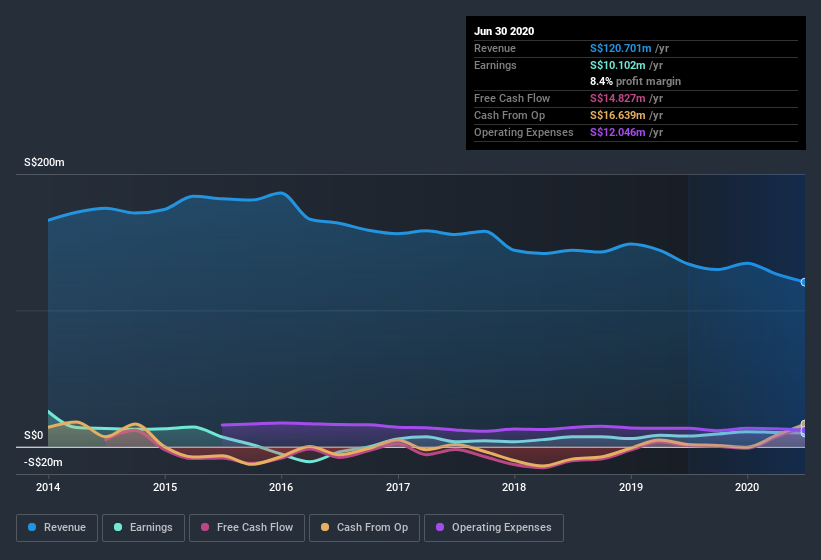The image size is (821, 560).
Task: Click the S$120.701m revenue value
Action: (x=620, y=48)
